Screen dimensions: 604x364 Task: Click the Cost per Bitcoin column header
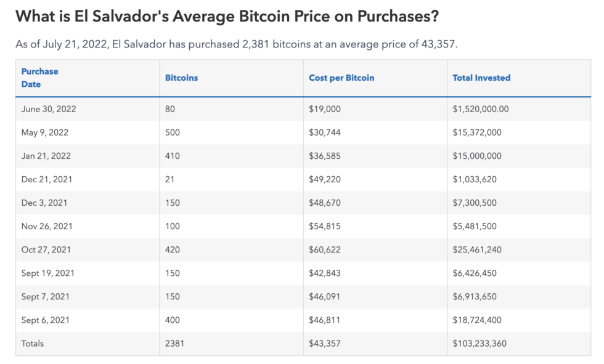tap(341, 78)
